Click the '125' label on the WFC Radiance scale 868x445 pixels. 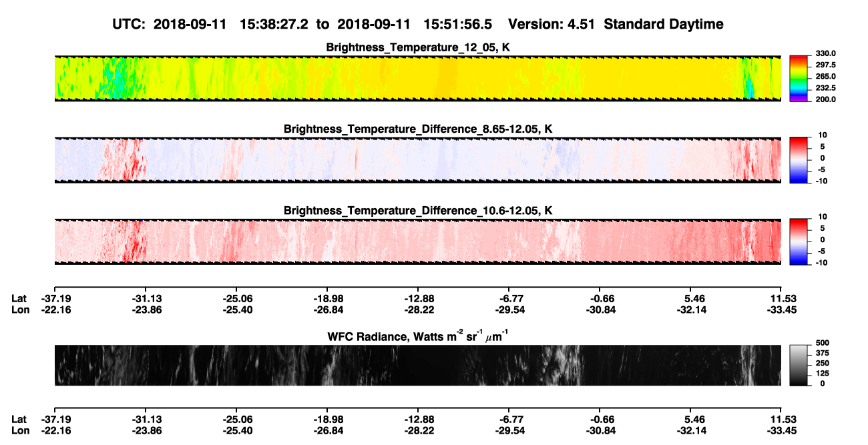pos(822,373)
